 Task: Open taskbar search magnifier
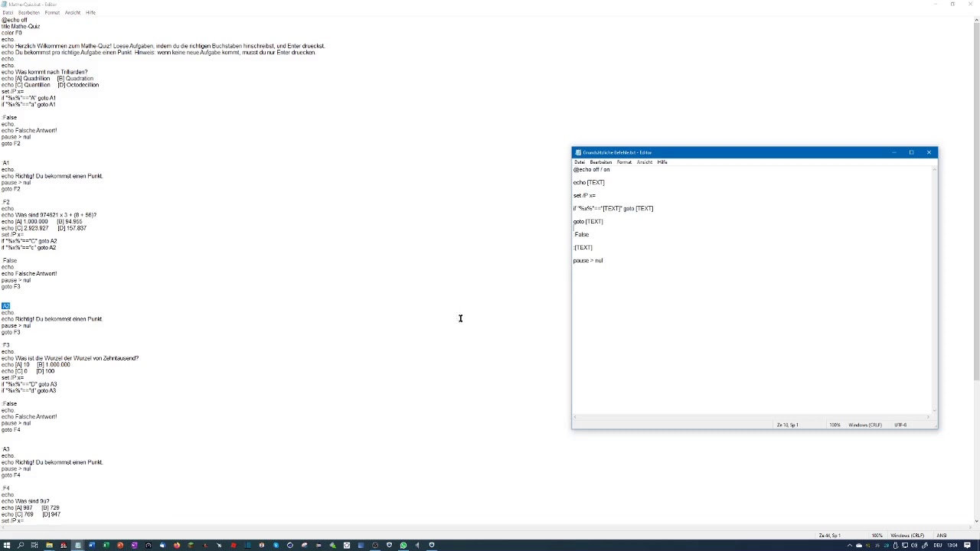pyautogui.click(x=21, y=545)
